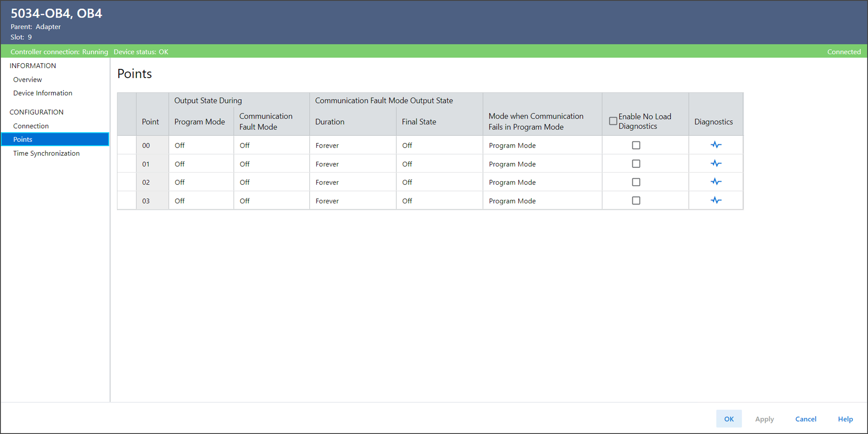Change Duration cell for point 01
The image size is (868, 434).
coord(352,164)
